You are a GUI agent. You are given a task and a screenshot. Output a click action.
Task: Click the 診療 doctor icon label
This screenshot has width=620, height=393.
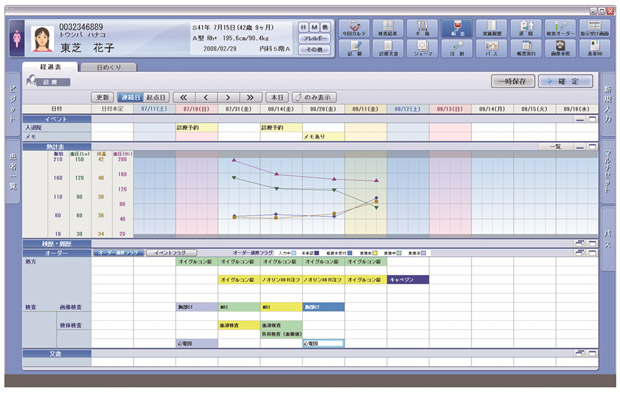pyautogui.click(x=48, y=81)
